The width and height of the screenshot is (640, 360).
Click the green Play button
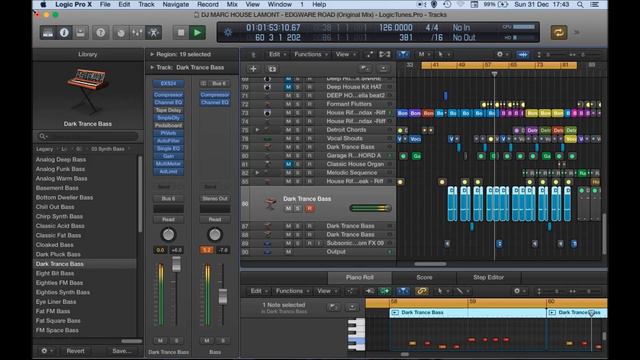pos(198,33)
